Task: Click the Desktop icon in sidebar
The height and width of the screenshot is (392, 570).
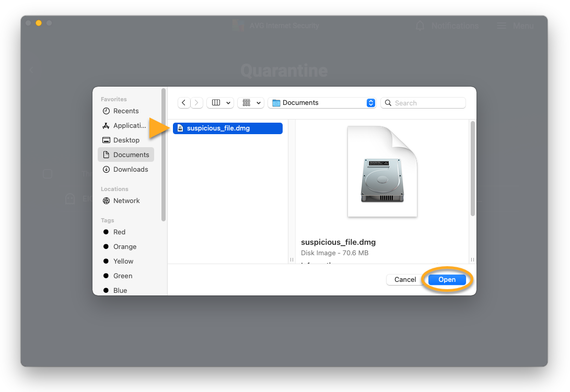Action: 106,140
